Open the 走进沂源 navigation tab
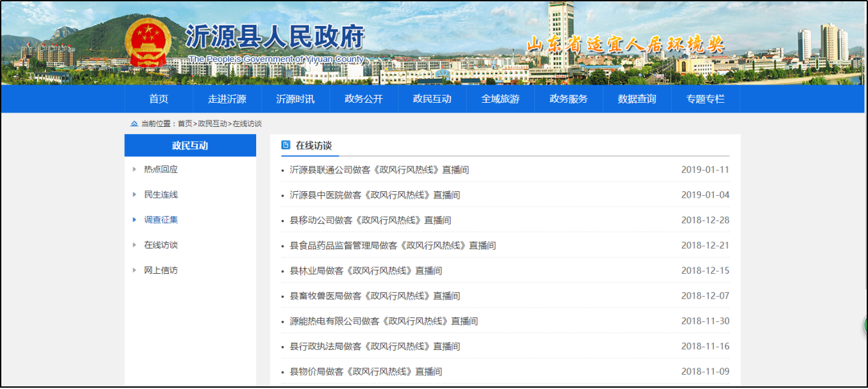868x389 pixels. [x=227, y=99]
